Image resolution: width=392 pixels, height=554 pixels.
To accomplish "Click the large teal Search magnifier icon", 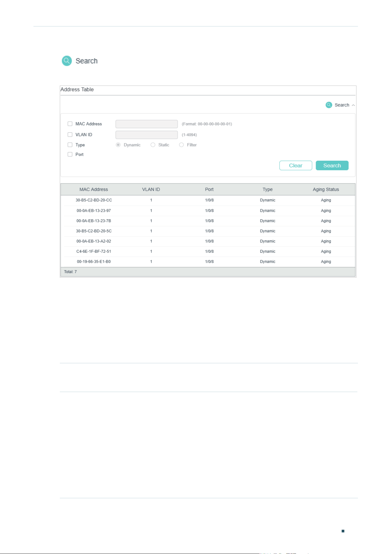I will 67,61.
